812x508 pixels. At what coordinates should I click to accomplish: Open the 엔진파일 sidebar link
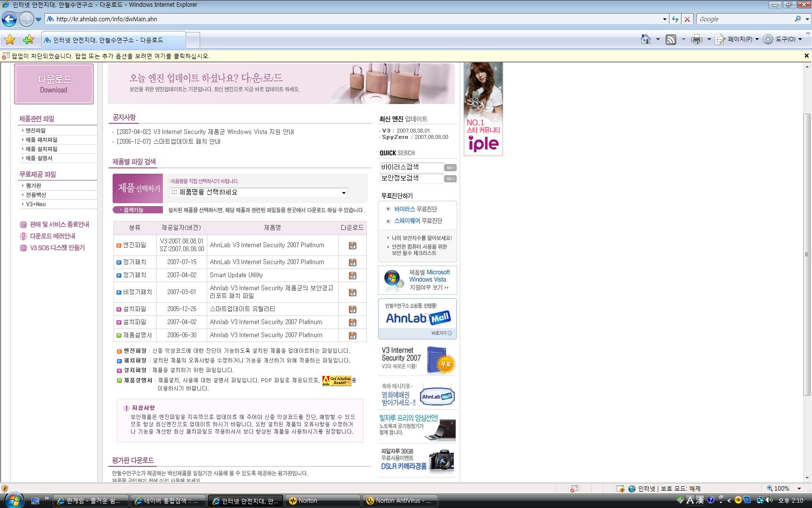(35, 131)
